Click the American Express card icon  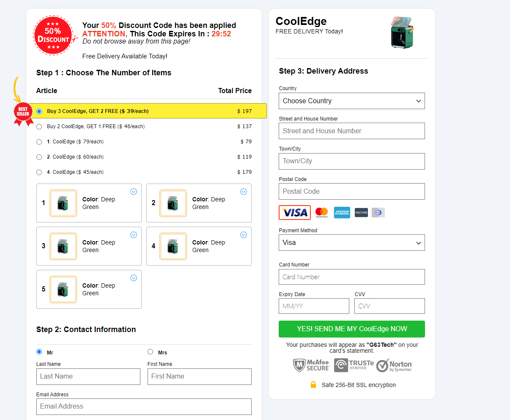[342, 212]
